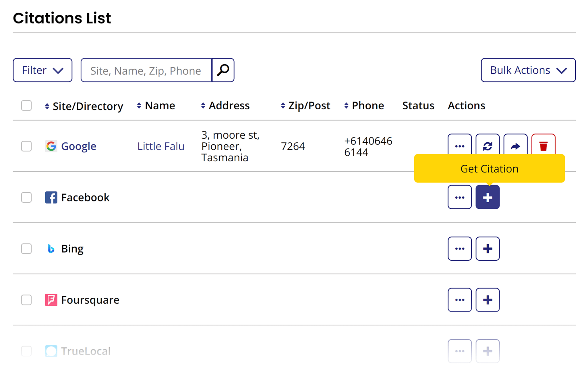Click the more options (...) icon for Facebook

[x=460, y=197]
